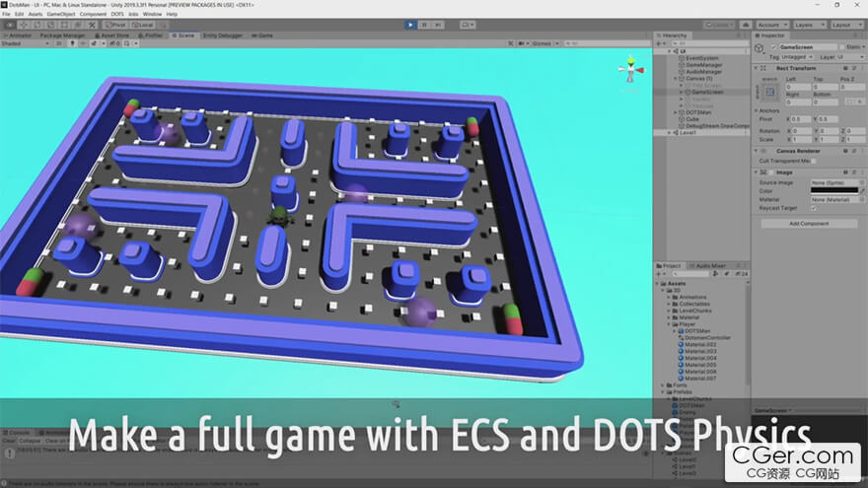Open the Account dropdown
The height and width of the screenshot is (488, 868).
pyautogui.click(x=772, y=25)
